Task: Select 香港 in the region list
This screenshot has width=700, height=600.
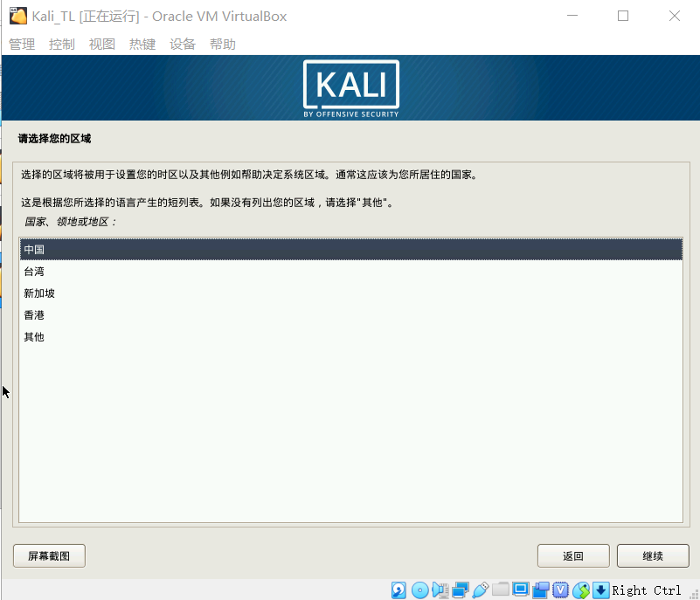Action: click(351, 315)
